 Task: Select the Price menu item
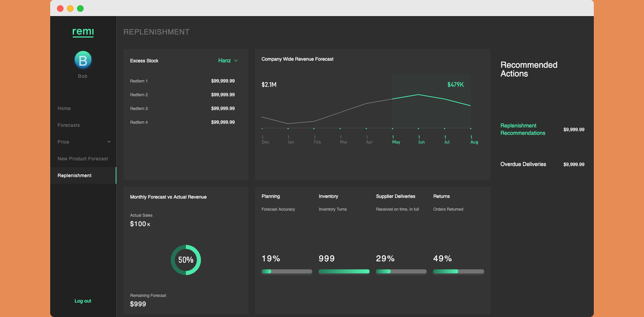pos(63,142)
